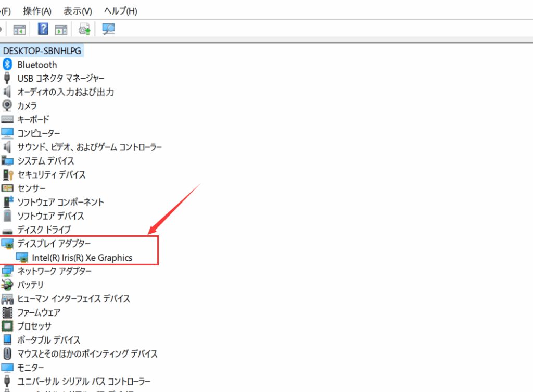Click the blue question mark help icon
This screenshot has width=533, height=392.
[x=43, y=30]
